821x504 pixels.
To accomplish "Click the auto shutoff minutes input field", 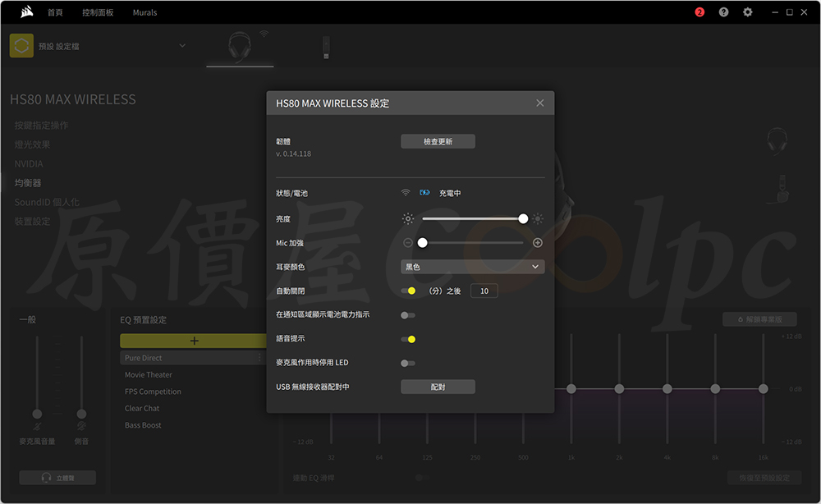I will point(484,291).
